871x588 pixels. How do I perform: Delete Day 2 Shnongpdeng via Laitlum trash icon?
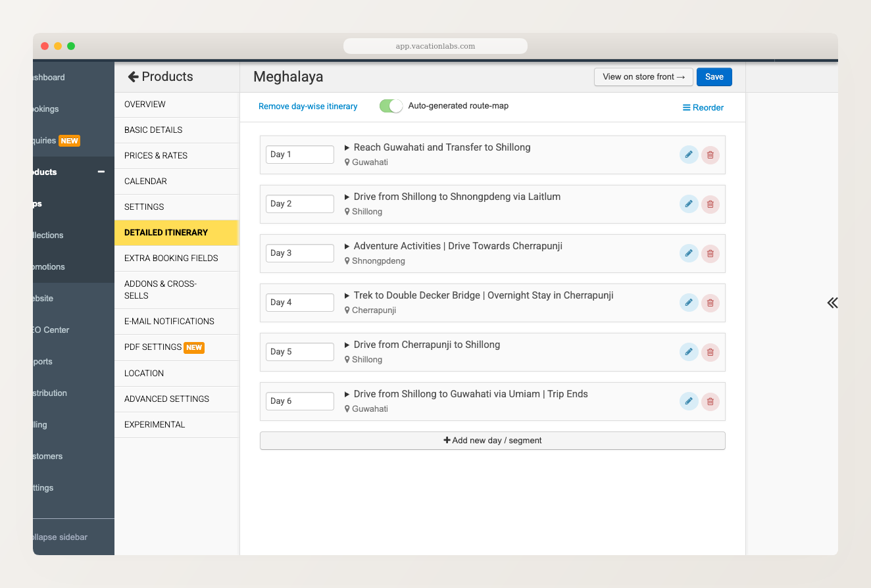point(710,205)
